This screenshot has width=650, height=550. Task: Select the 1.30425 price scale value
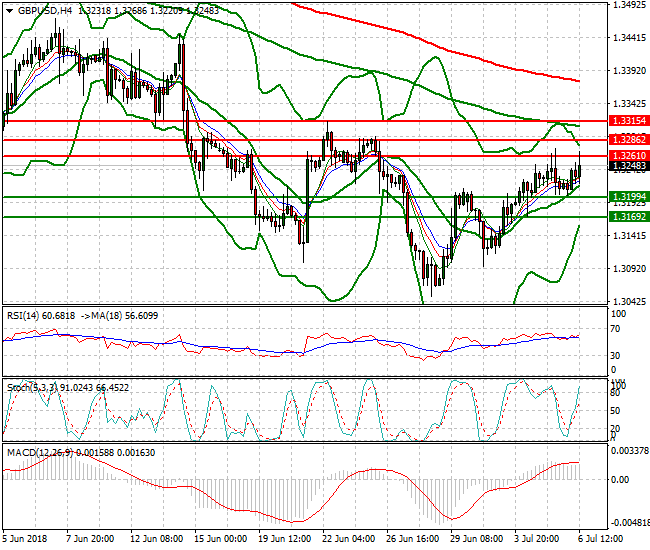click(x=629, y=301)
